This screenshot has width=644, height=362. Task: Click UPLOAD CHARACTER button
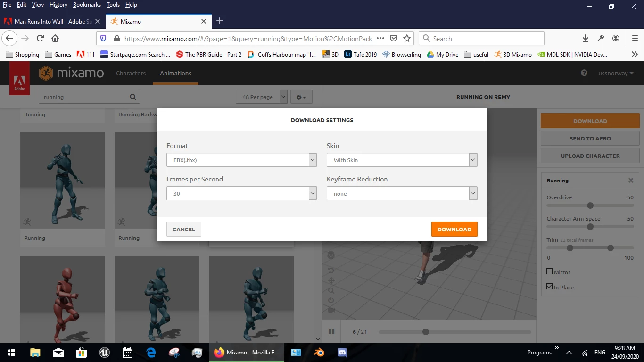click(590, 156)
